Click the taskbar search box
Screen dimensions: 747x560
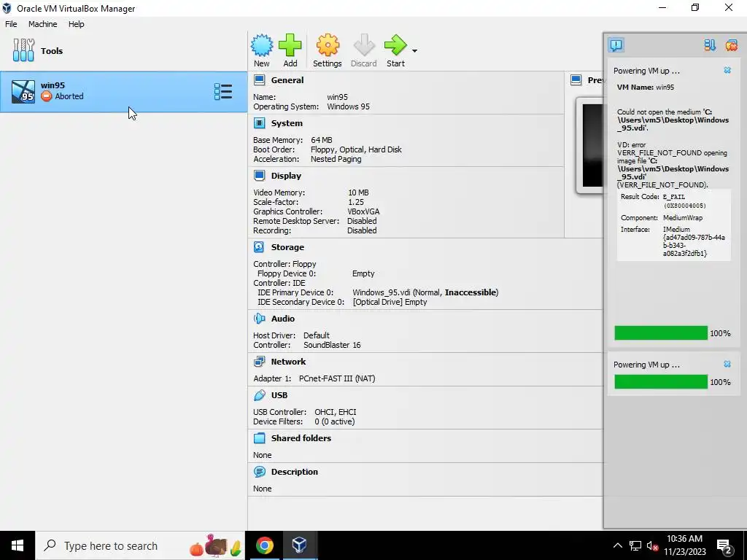(140, 545)
